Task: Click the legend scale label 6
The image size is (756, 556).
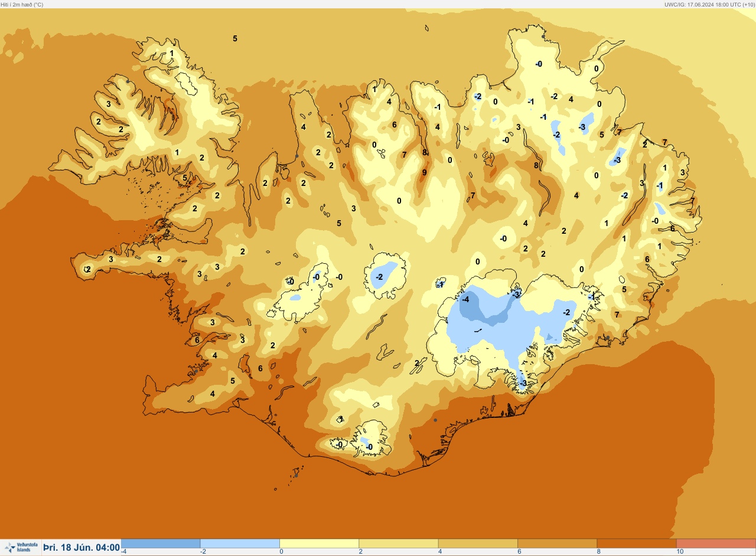Action: (520, 551)
